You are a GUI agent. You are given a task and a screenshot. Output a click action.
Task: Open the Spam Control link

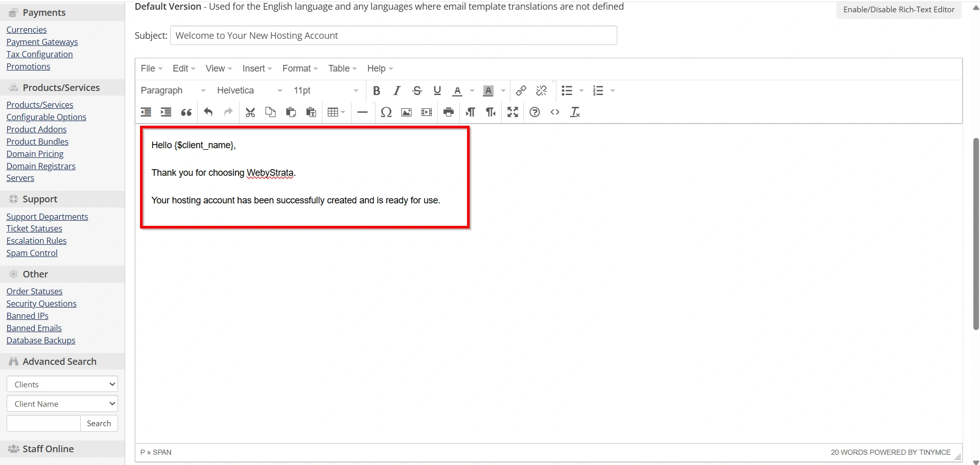[x=32, y=253]
